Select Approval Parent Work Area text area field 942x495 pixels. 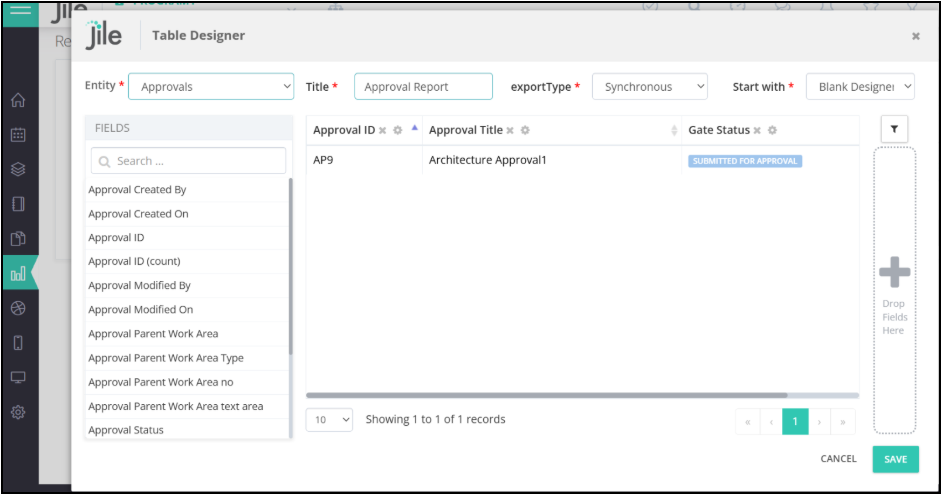coord(187,407)
